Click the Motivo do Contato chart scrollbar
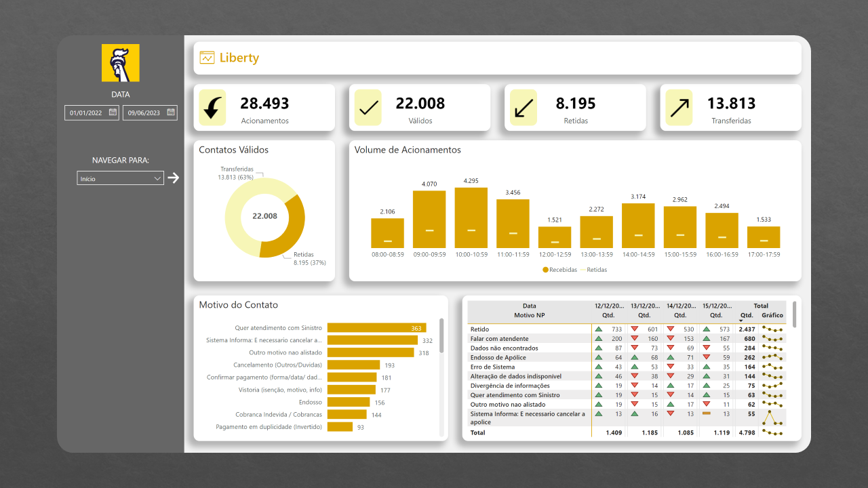 point(442,335)
